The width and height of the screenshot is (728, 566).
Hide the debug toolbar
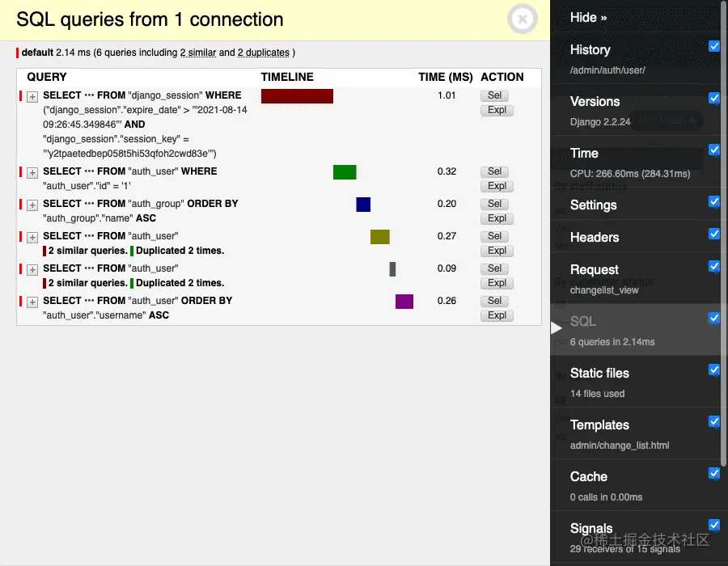tap(588, 18)
